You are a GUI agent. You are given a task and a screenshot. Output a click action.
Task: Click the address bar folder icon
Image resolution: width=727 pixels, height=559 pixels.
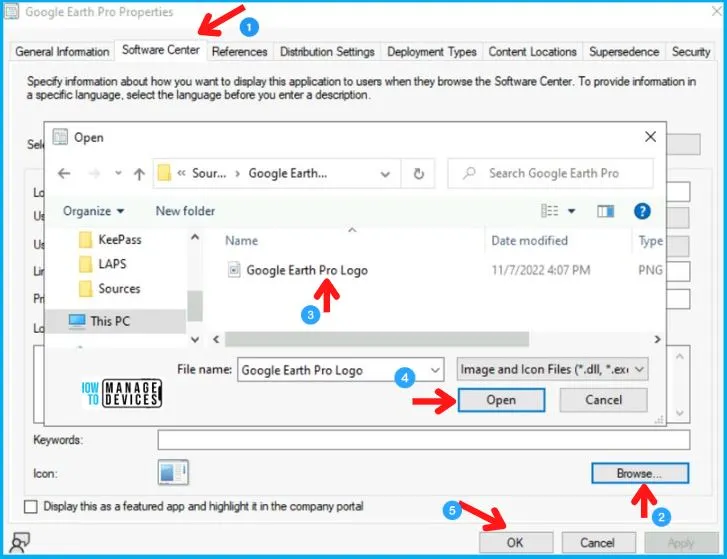[x=164, y=173]
